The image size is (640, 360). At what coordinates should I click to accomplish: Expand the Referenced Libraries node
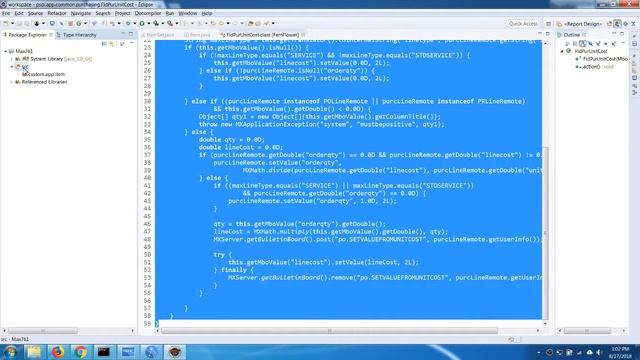click(x=12, y=82)
